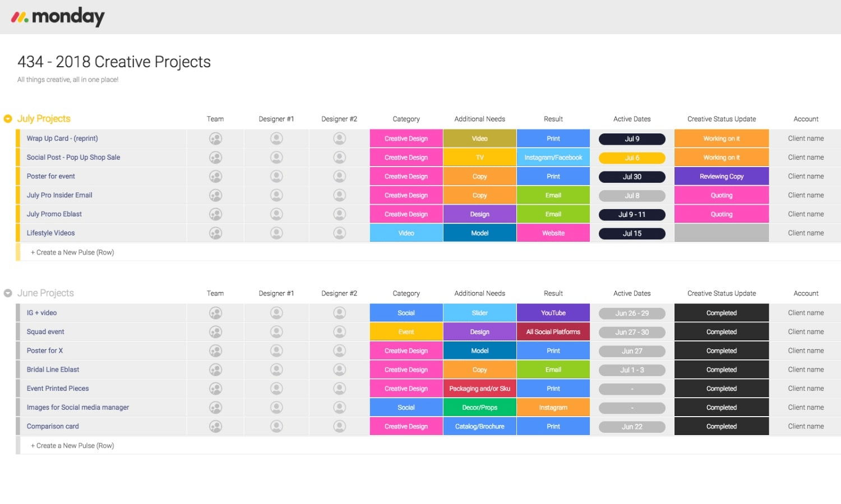Viewport: 841px width, 504px height.
Task: Edit Jun 26 - 29 date on IG + video
Action: click(632, 313)
